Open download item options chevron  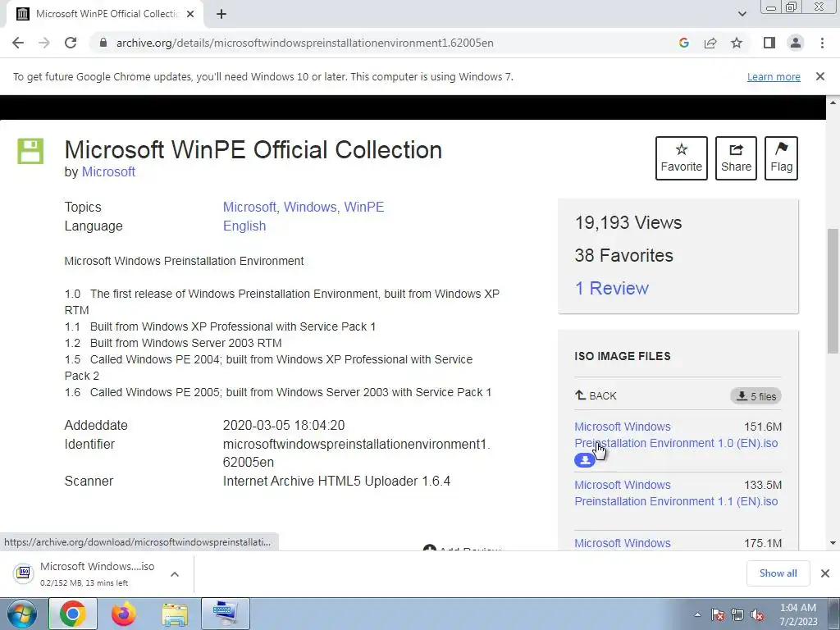(x=175, y=573)
